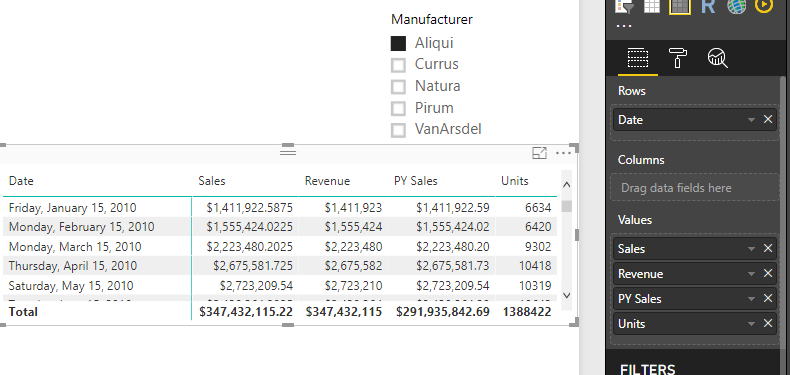Viewport: 790px width, 375px height.
Task: Select the yellow play-circle custom visual icon
Action: tap(764, 6)
